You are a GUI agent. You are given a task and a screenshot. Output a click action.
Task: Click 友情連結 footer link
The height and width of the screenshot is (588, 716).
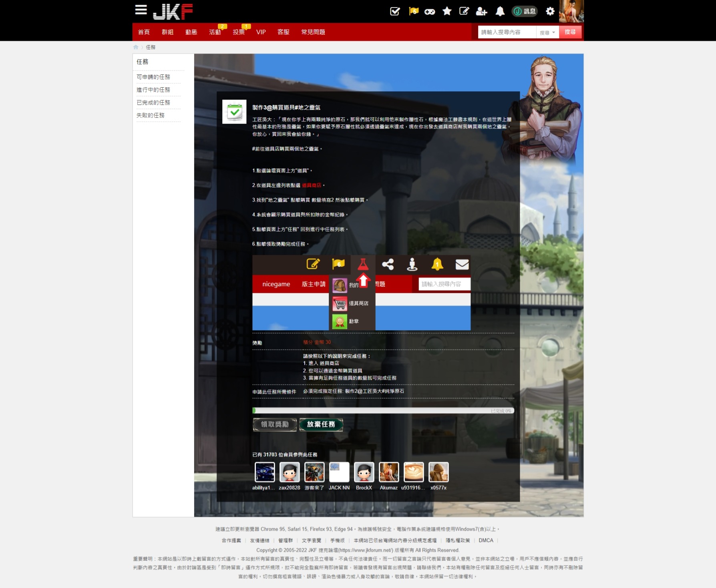click(x=260, y=540)
